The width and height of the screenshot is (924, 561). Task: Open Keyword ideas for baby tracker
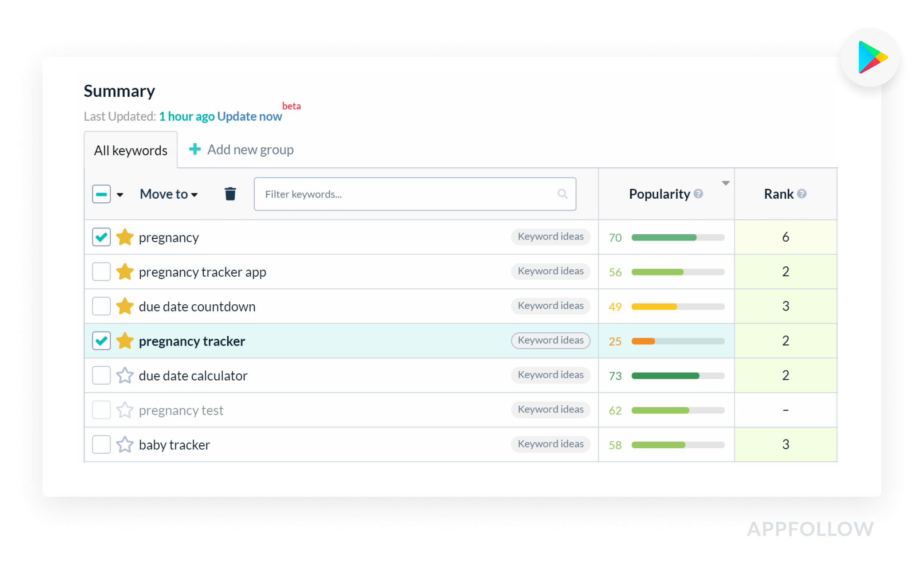[550, 444]
